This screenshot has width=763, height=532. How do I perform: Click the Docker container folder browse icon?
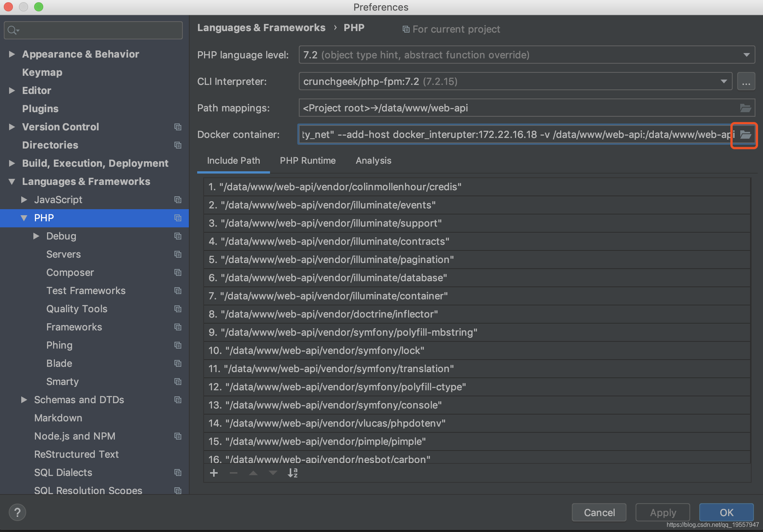click(x=745, y=135)
